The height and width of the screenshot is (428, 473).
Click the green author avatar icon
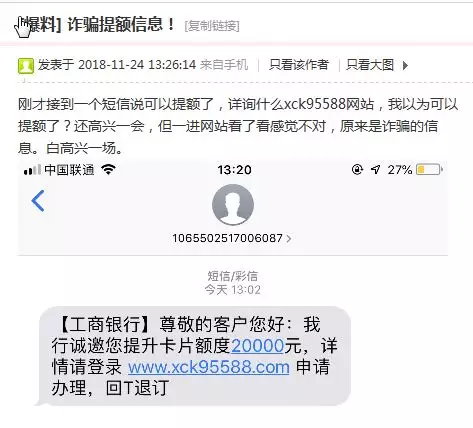coord(26,65)
